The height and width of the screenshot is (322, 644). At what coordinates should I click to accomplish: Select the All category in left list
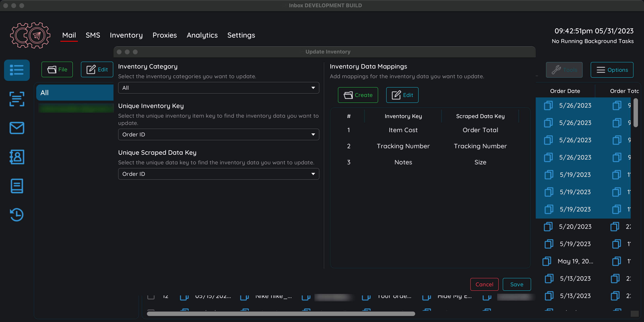[x=75, y=93]
